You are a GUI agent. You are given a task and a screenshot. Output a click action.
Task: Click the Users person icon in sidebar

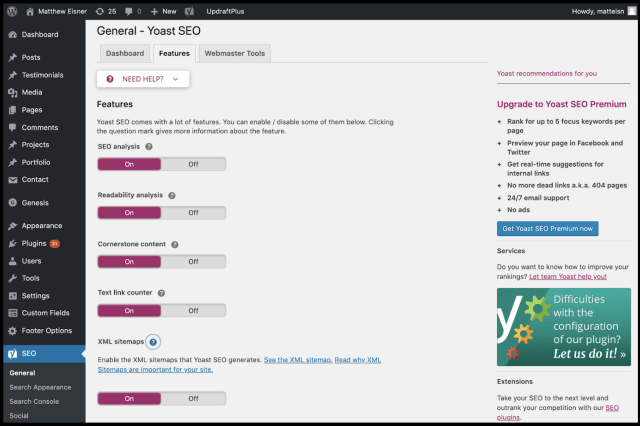click(13, 261)
